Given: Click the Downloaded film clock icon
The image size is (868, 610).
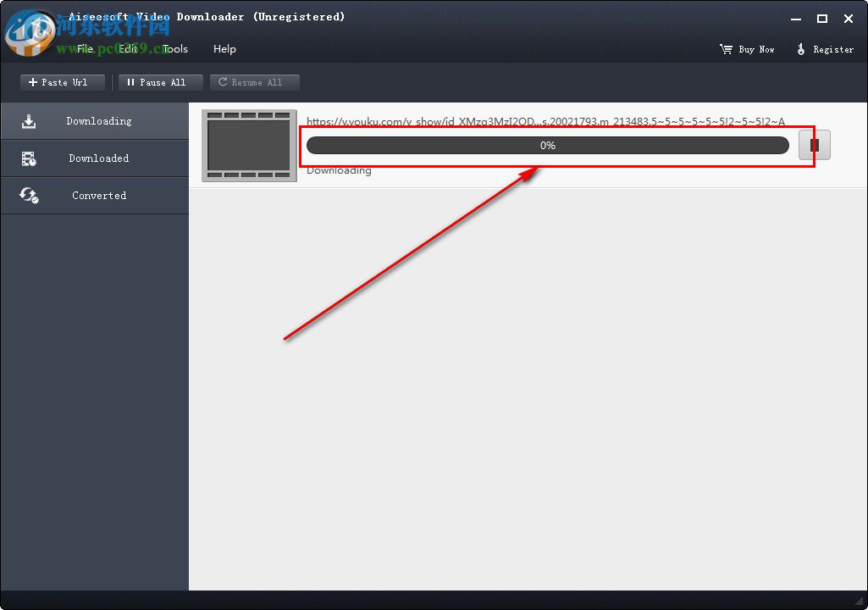Looking at the screenshot, I should pos(29,158).
